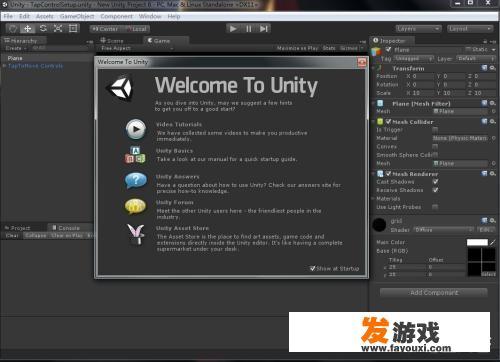Open Mesh Renderer gear menu
Image resolution: width=500 pixels, height=362 pixels.
pyautogui.click(x=492, y=173)
